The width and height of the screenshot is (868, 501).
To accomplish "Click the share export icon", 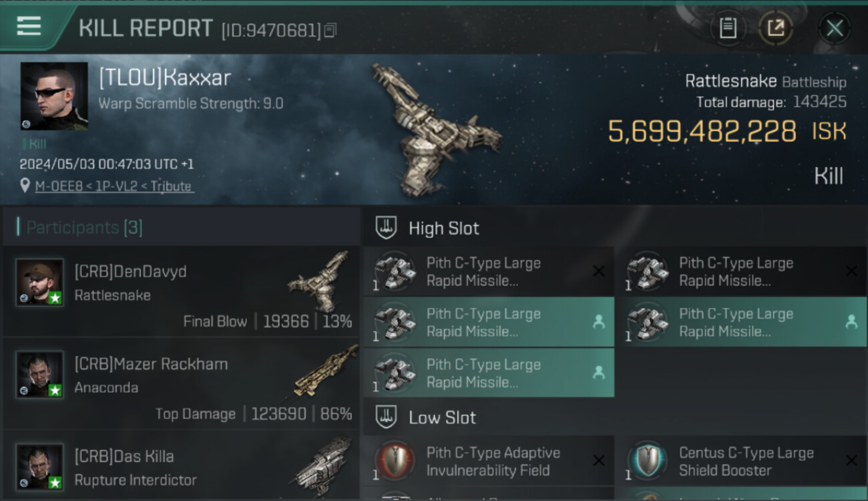I will [776, 28].
